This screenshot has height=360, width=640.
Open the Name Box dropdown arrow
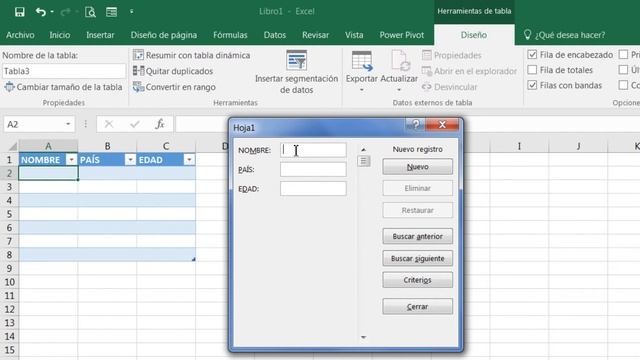click(68, 124)
